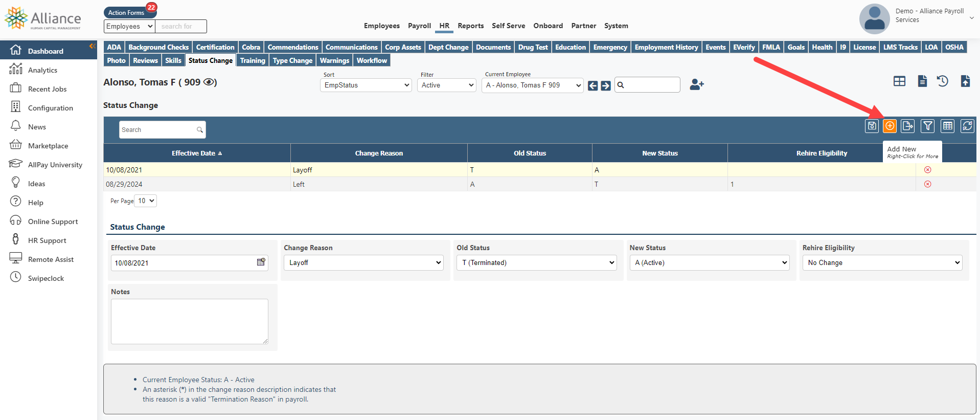Screen dimensions: 980x420
Task: Open the Online Support link
Action: click(53, 222)
